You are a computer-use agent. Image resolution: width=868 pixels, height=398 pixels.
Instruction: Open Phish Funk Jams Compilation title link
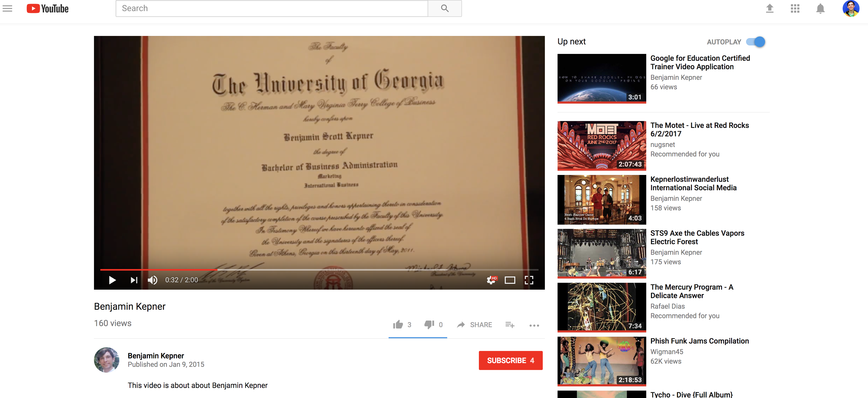point(700,341)
